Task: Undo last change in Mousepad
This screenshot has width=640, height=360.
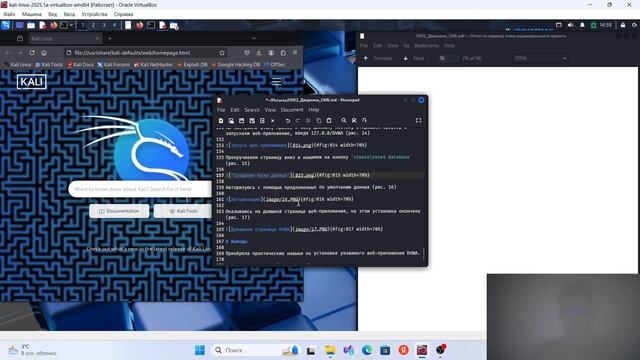Action: click(x=288, y=120)
